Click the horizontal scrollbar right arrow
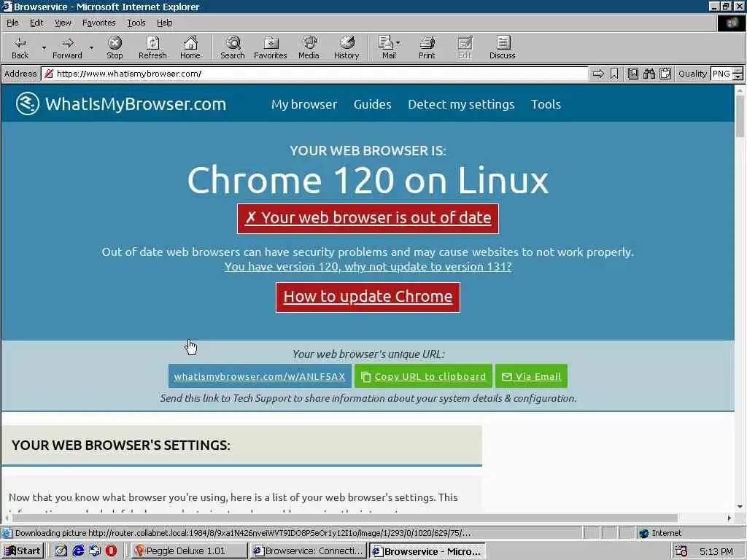The height and width of the screenshot is (560, 747). [x=729, y=518]
